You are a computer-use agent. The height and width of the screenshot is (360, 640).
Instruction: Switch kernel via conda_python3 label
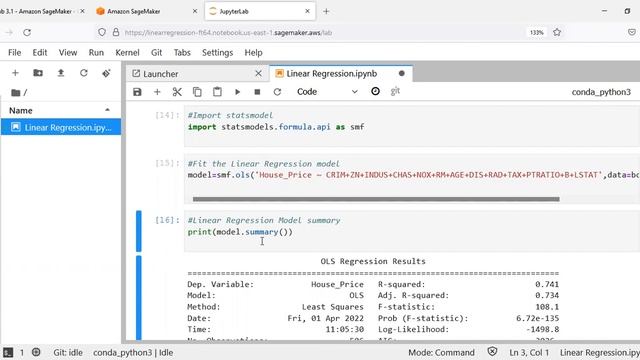click(x=601, y=92)
